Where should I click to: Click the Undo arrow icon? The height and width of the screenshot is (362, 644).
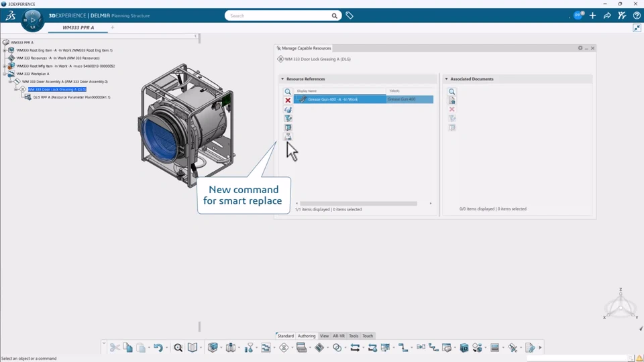(158, 348)
